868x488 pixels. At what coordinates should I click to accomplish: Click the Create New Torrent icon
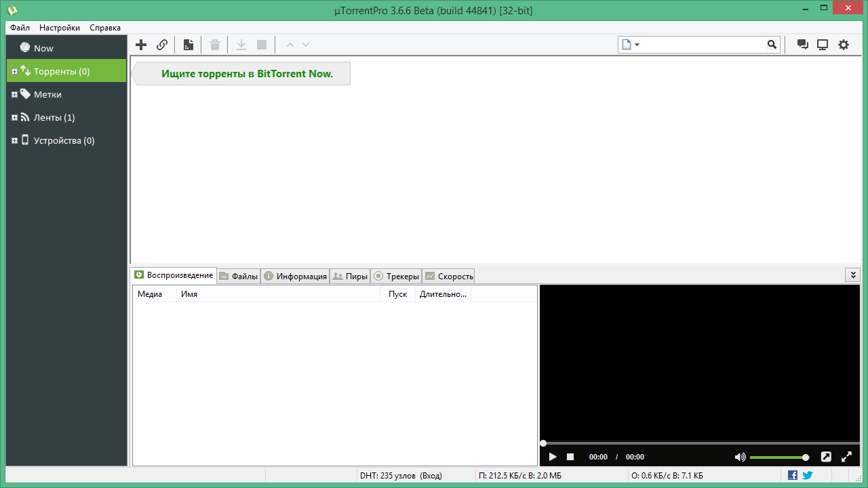(x=188, y=44)
